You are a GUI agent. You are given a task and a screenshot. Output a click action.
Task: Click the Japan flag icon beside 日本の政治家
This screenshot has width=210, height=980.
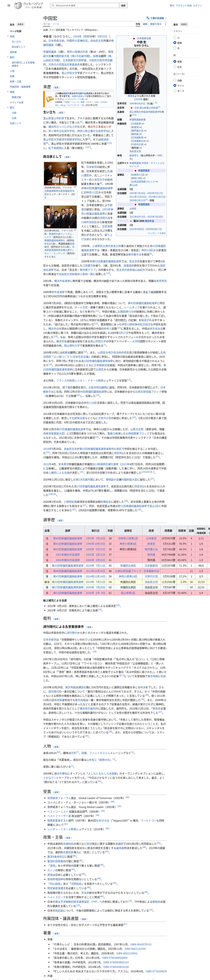pyautogui.click(x=134, y=38)
